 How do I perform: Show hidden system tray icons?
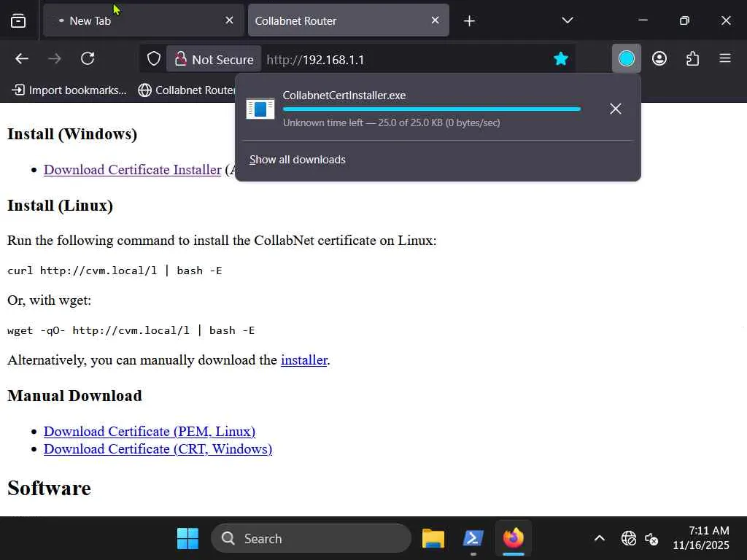[600, 539]
